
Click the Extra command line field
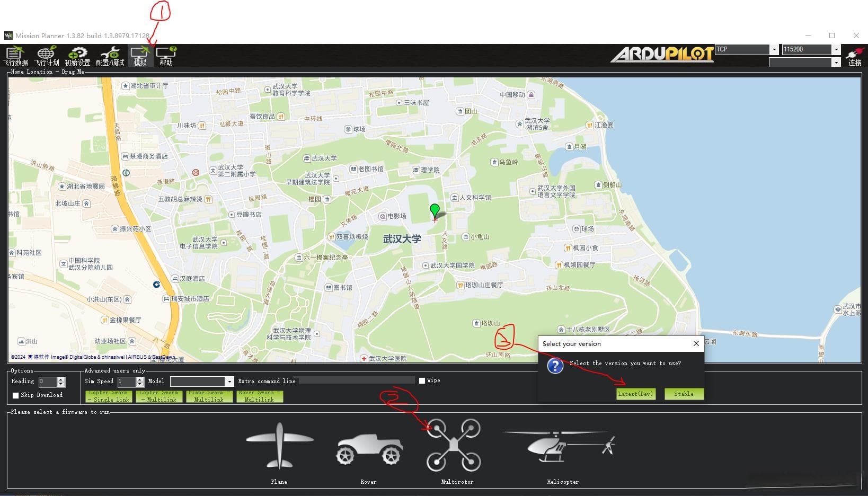tap(356, 380)
